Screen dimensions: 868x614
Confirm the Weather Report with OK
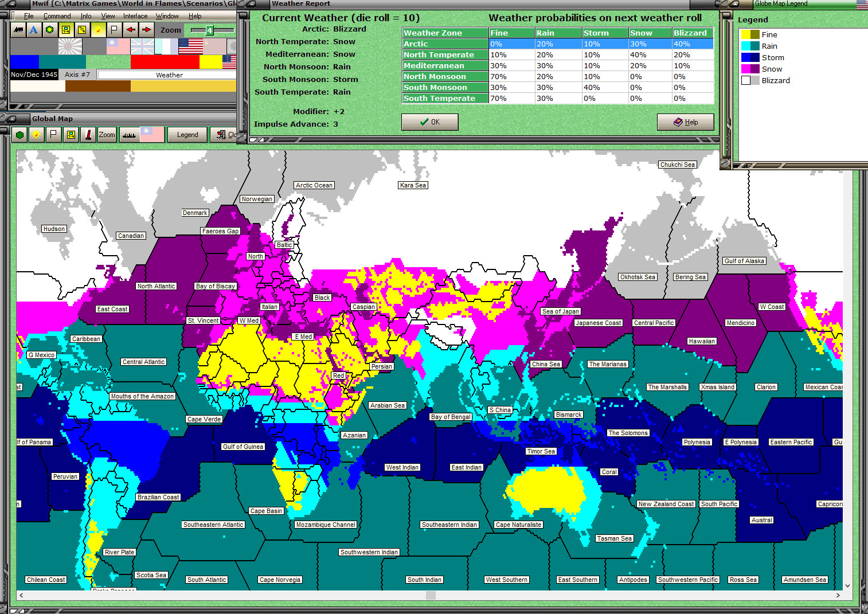click(x=430, y=122)
